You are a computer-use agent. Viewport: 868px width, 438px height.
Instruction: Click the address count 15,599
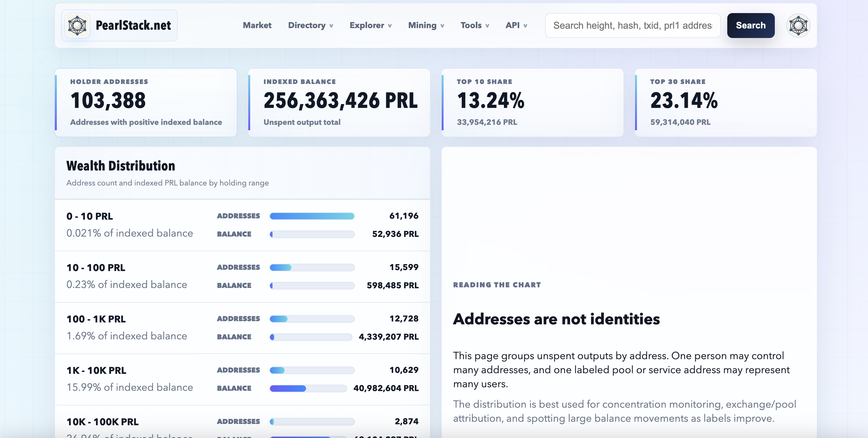coord(404,268)
